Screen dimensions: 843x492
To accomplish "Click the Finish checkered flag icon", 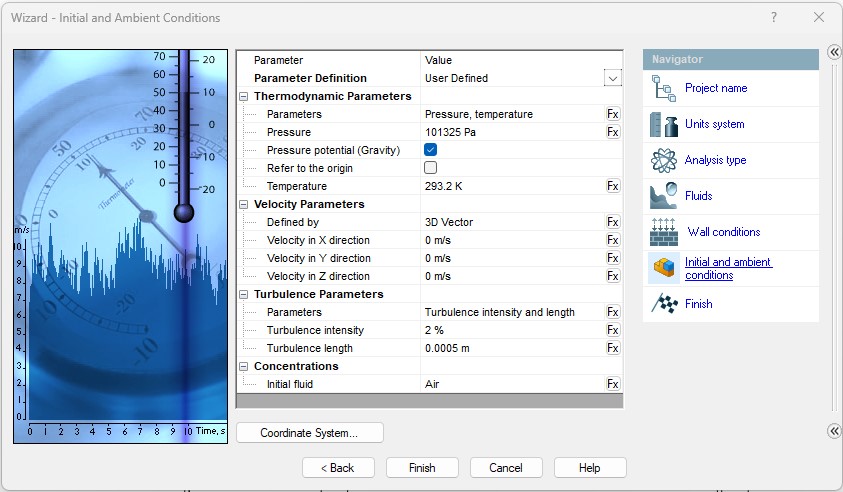I will [x=664, y=304].
